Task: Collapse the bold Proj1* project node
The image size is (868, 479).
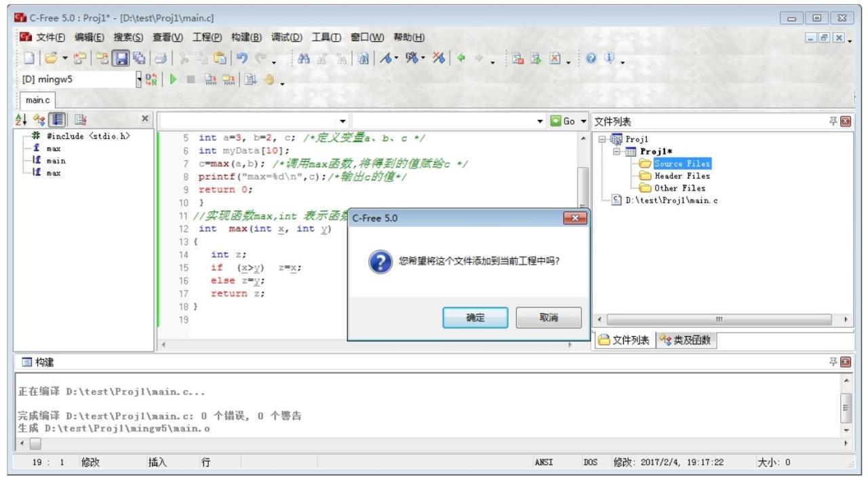Action: pos(616,152)
